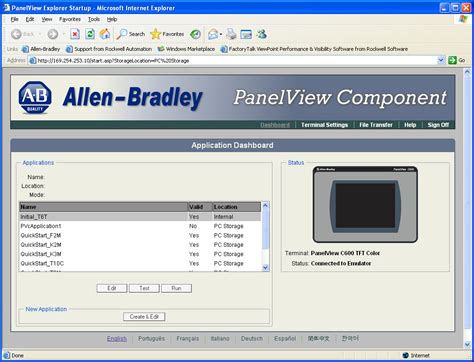The image size is (474, 362).
Task: Open Favorites star in toolbar
Action: click(x=167, y=34)
